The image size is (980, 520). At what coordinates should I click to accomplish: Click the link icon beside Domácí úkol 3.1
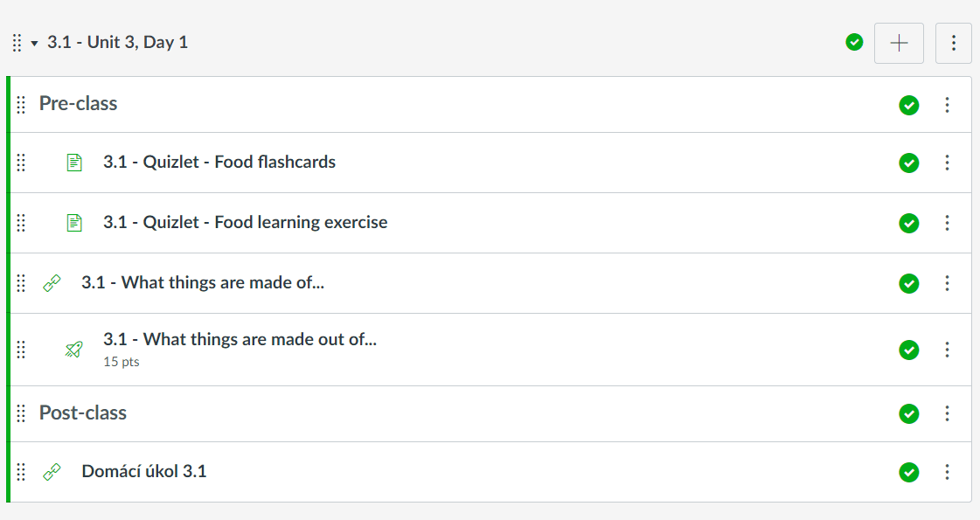coord(52,472)
